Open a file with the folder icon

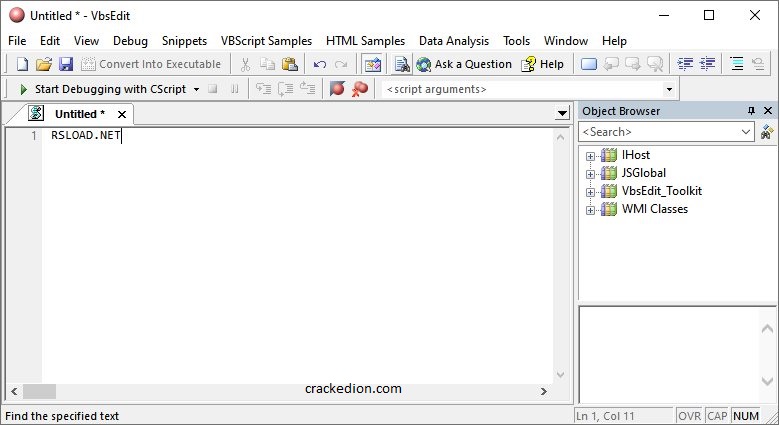(44, 64)
